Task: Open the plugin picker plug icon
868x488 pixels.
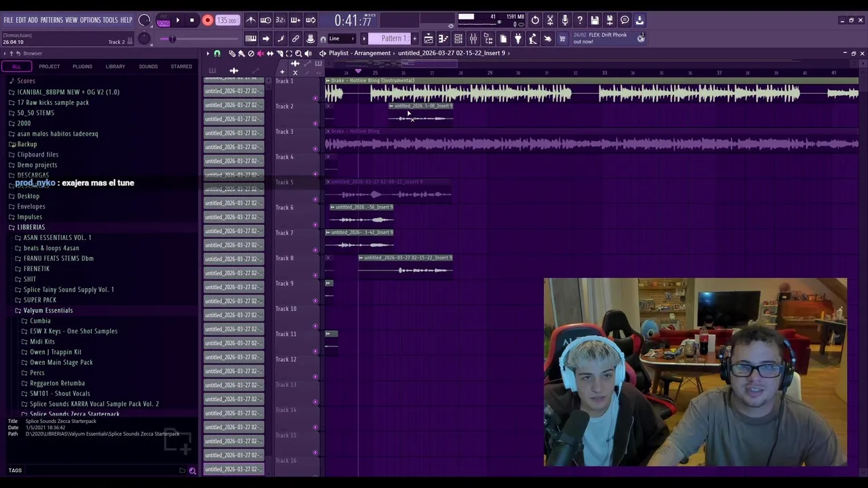Action: coord(518,39)
